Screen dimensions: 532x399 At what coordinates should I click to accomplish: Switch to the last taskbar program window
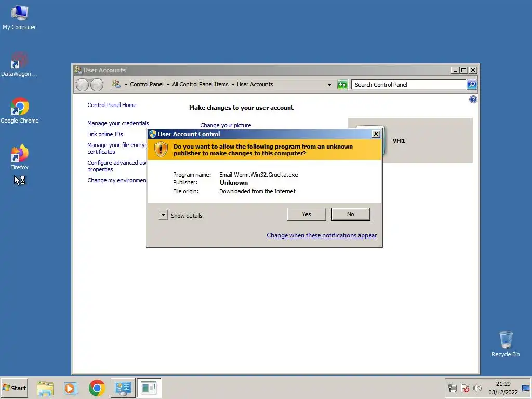click(x=149, y=388)
